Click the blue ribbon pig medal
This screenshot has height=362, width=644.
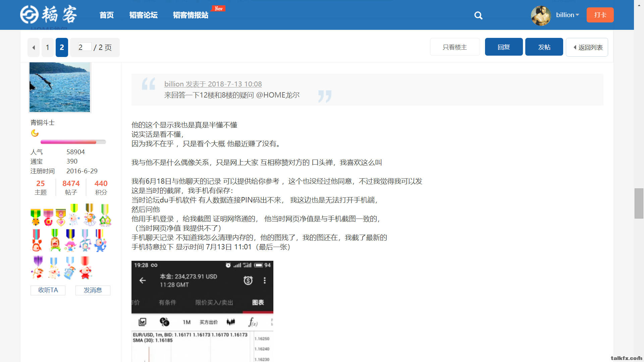tap(54, 267)
